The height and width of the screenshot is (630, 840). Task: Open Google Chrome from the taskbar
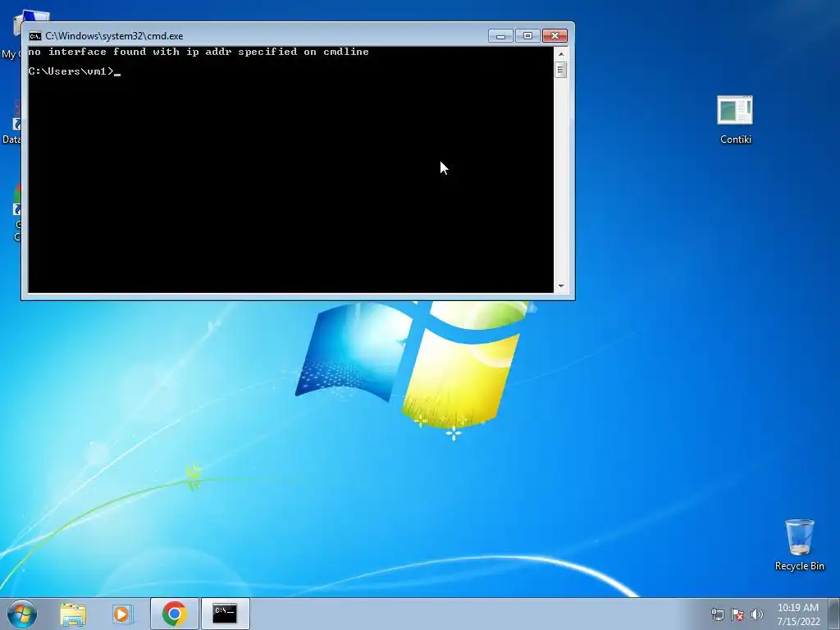pos(174,614)
